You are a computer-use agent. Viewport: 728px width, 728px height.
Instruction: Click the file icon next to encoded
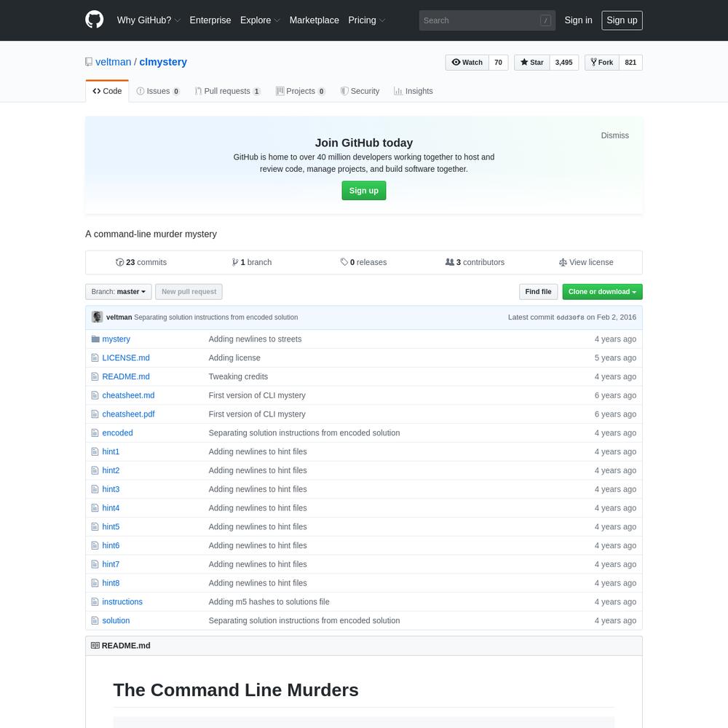coord(95,432)
